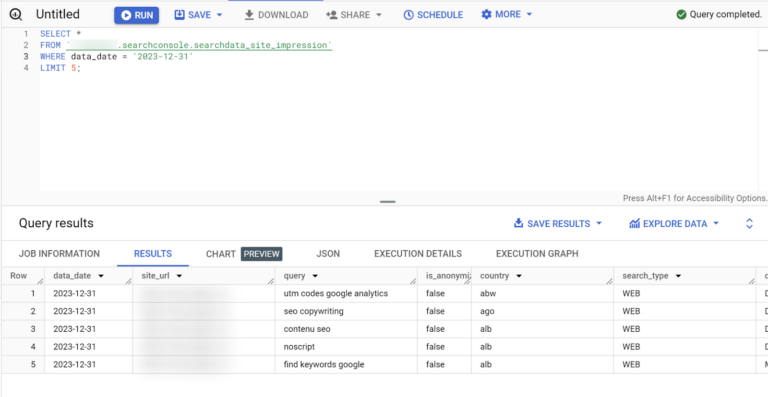Click the resize handle on the Row column
Screen dimensions: 768x397
(x=40, y=281)
